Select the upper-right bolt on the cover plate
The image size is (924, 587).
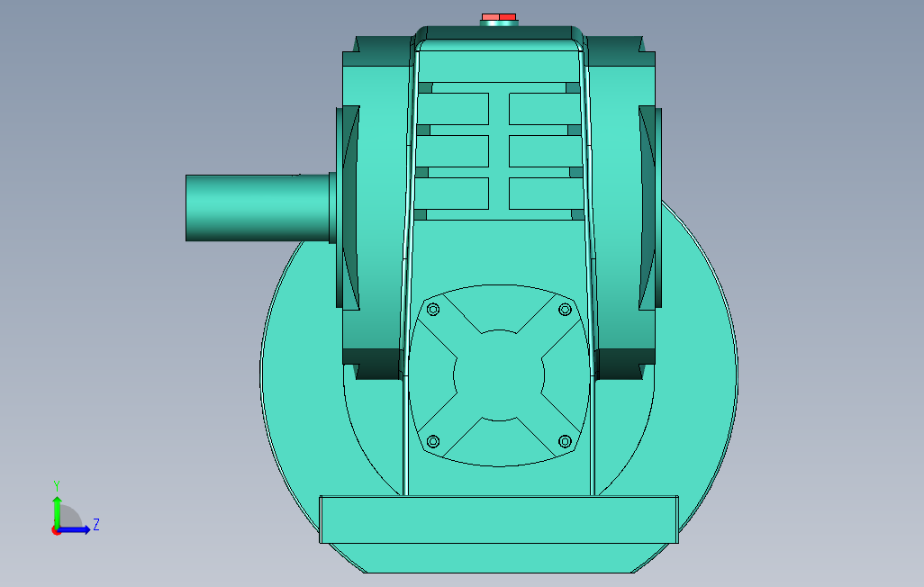click(x=566, y=310)
